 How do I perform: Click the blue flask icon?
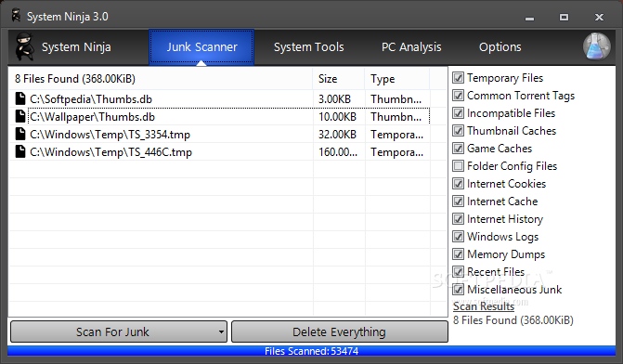(x=596, y=46)
